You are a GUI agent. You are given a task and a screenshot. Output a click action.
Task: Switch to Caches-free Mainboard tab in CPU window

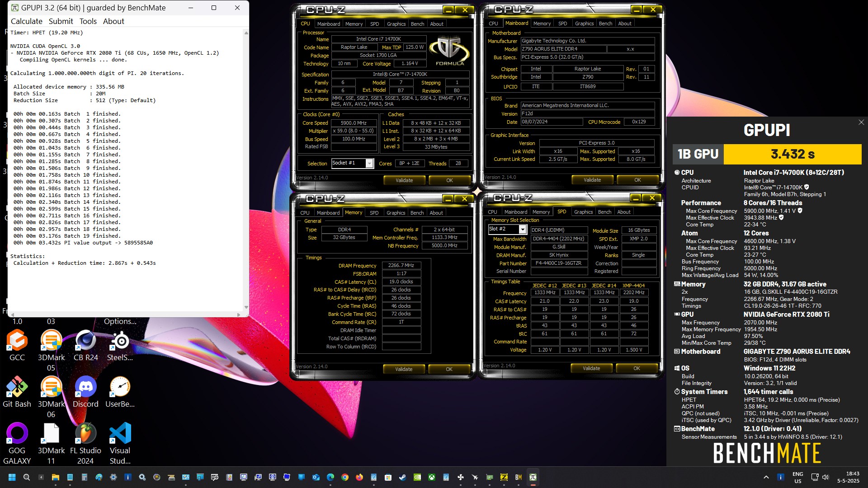[x=328, y=24]
